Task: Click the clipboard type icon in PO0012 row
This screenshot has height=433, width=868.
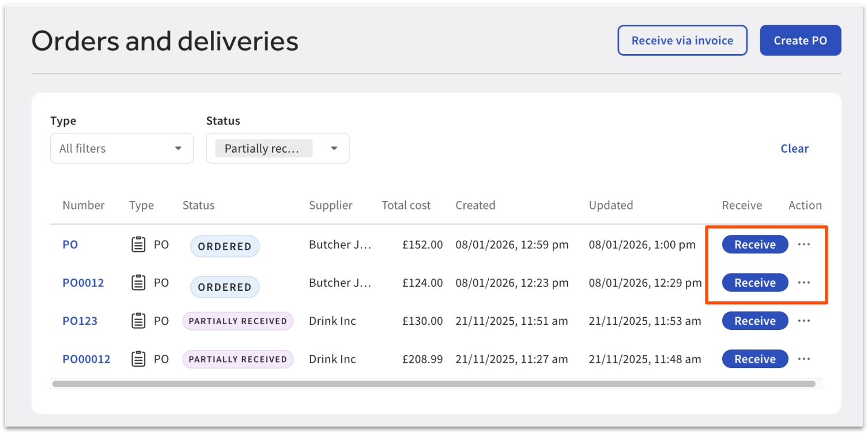Action: (x=138, y=283)
